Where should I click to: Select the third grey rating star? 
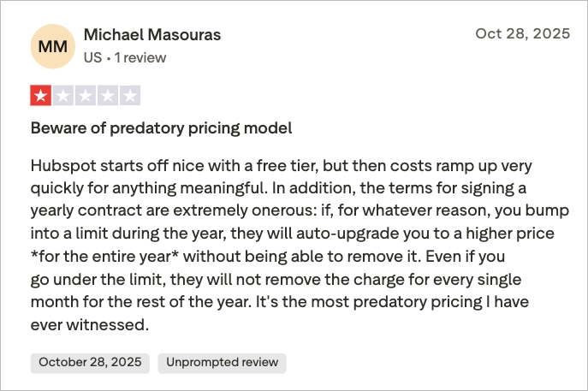click(86, 96)
